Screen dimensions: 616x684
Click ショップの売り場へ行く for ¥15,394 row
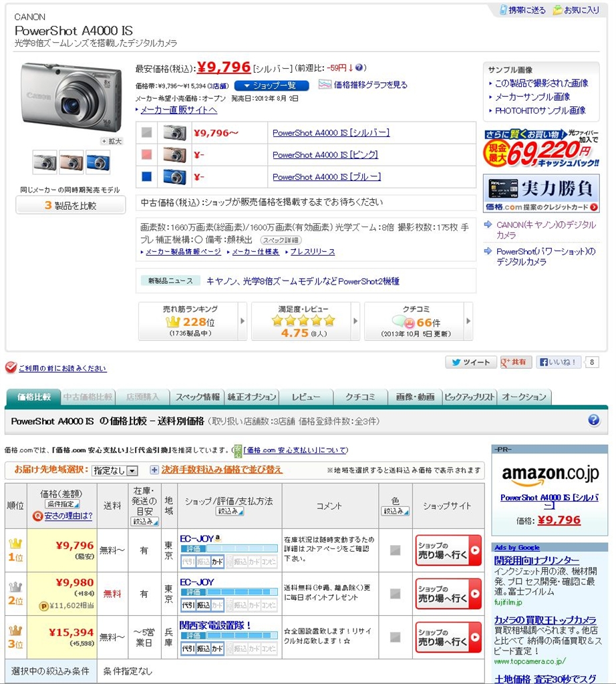[x=448, y=637]
